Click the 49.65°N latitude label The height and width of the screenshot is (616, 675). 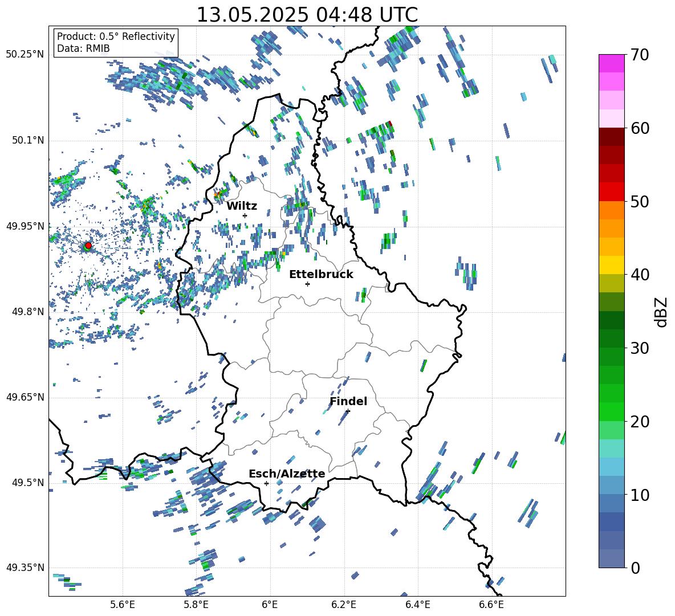click(25, 397)
